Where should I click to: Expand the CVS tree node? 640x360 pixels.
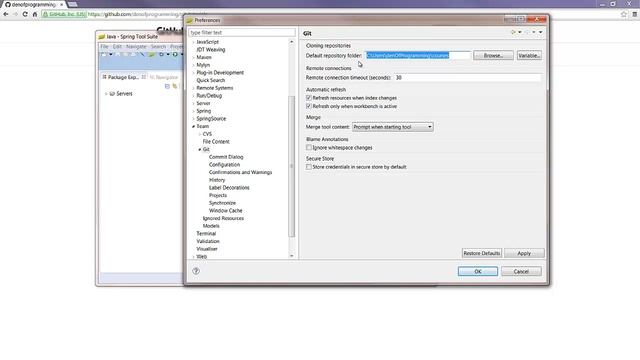coord(200,134)
